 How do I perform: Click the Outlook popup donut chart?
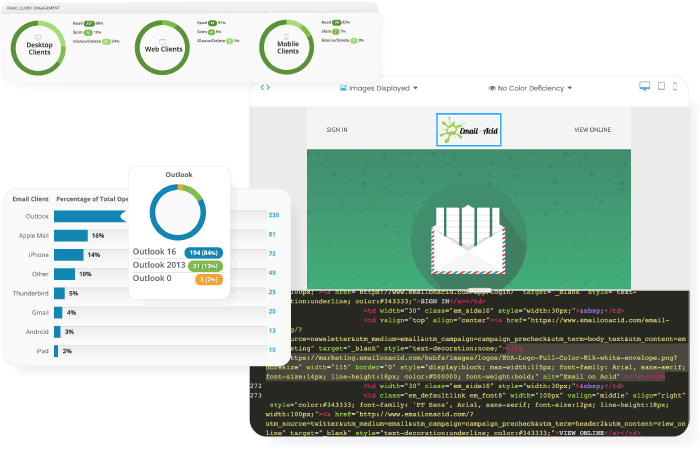(178, 212)
